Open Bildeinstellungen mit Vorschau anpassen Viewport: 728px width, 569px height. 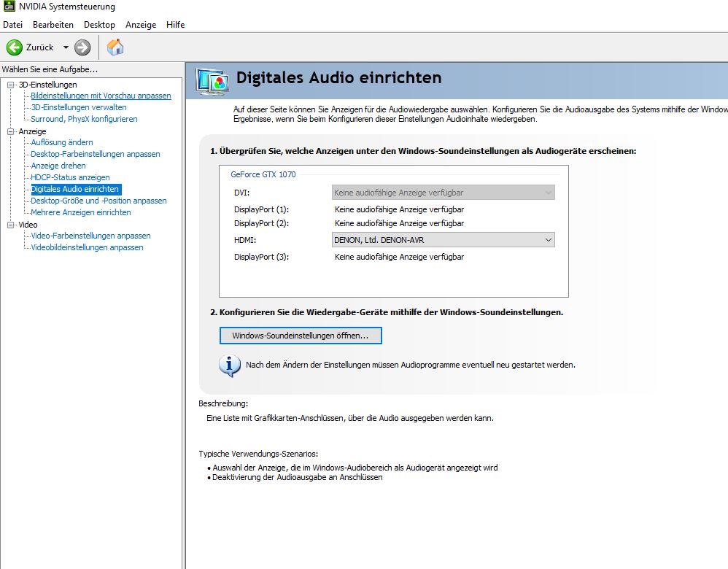tap(101, 96)
